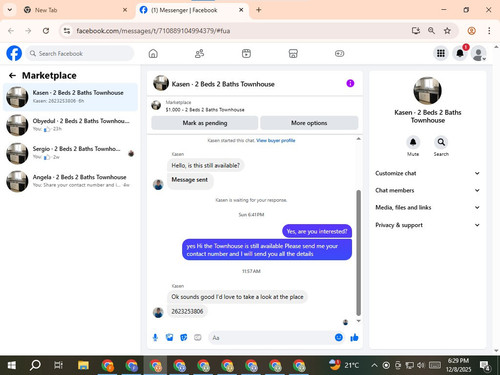This screenshot has height=375, width=500.
Task: Open View buyer profile link
Action: point(276,140)
